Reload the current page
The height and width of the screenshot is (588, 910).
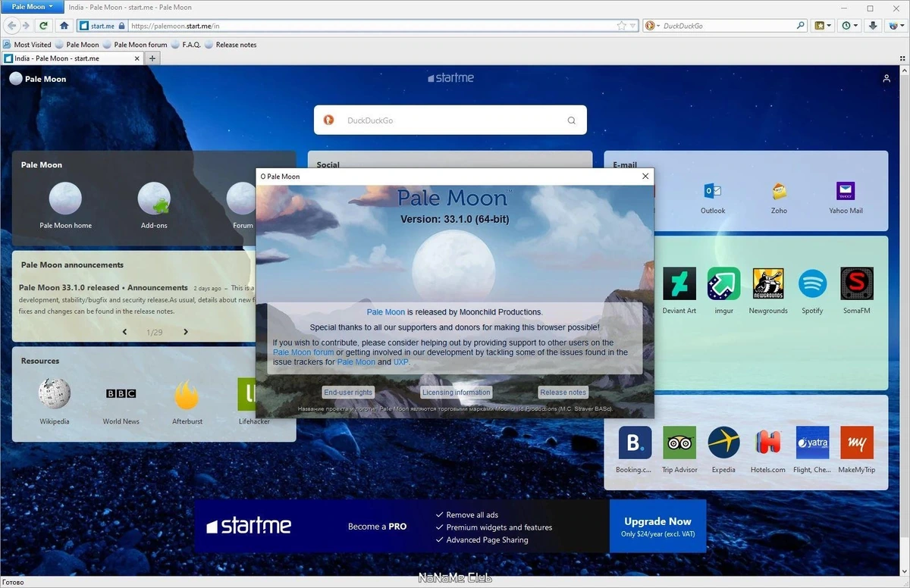[44, 26]
